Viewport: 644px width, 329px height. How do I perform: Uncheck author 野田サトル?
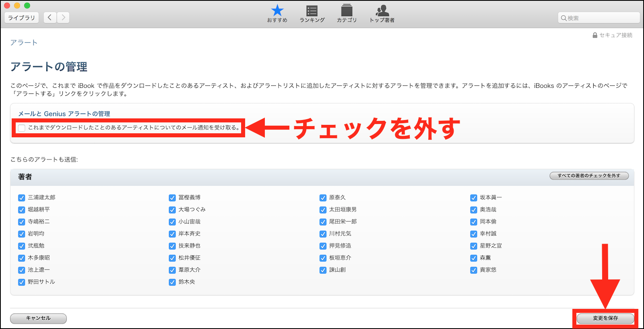pos(22,282)
